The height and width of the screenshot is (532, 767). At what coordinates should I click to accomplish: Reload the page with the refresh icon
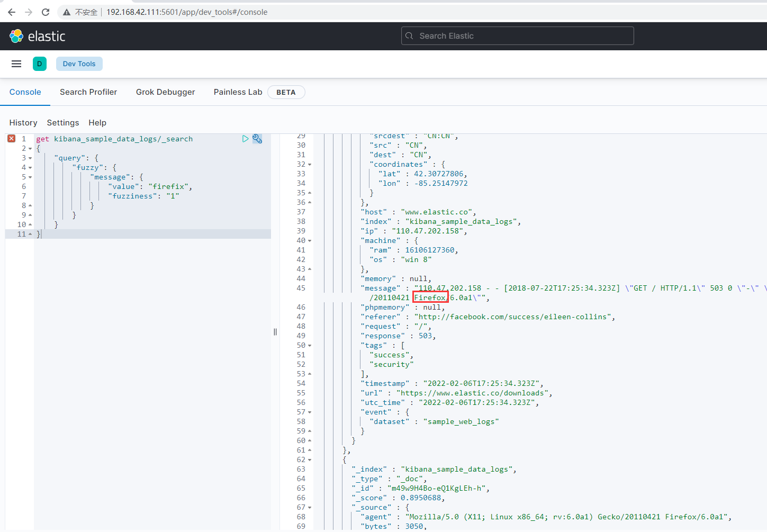46,12
